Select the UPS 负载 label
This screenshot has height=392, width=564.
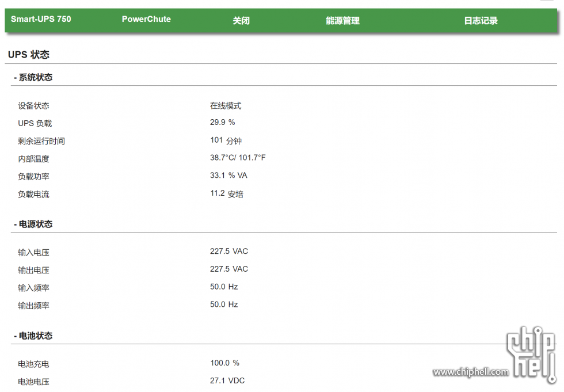point(35,123)
